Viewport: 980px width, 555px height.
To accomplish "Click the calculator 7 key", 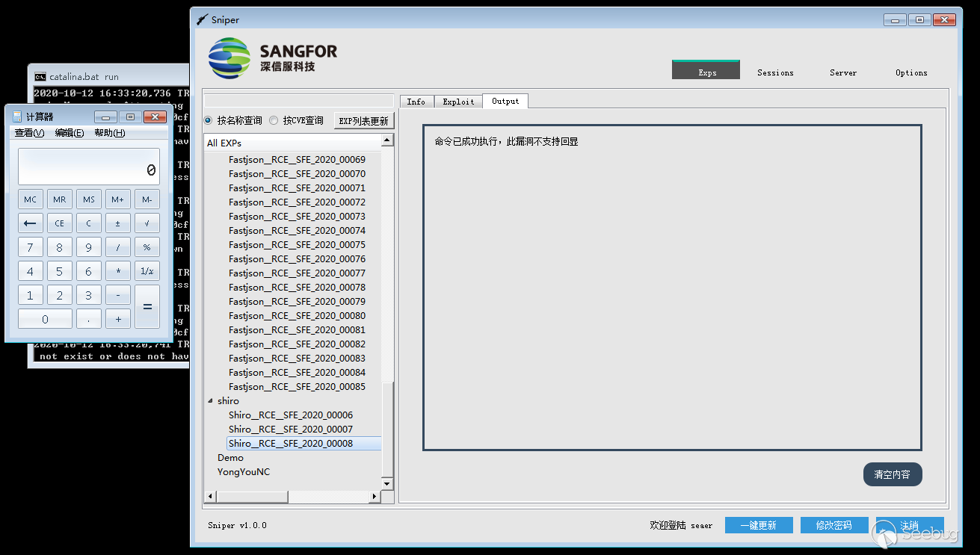I will click(x=30, y=247).
